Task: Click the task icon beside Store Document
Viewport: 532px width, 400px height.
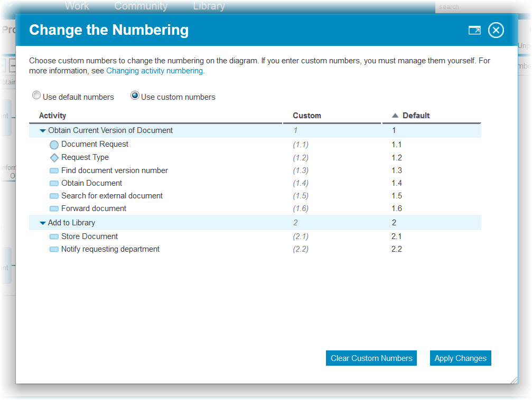Action: [54, 236]
